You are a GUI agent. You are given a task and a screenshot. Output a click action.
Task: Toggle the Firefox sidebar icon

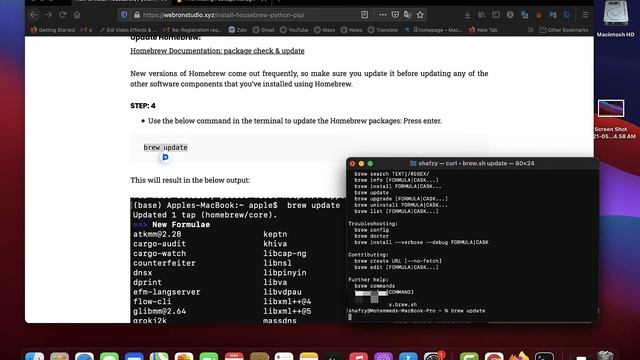[x=496, y=15]
